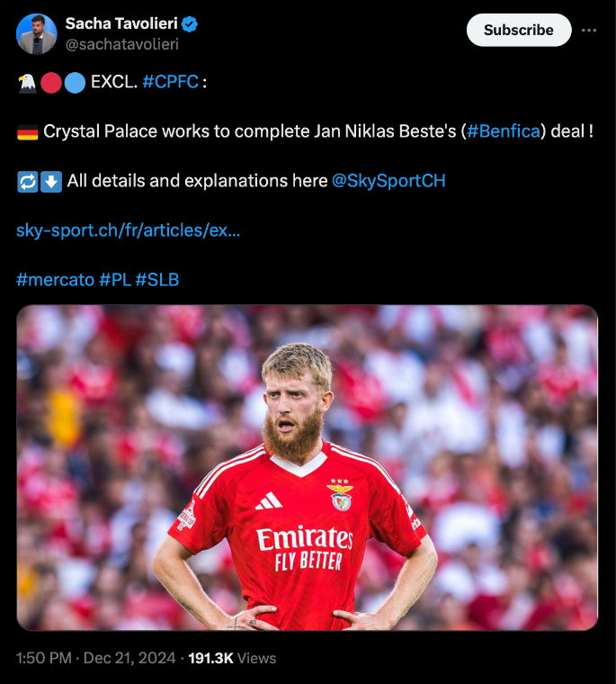The height and width of the screenshot is (684, 616).
Task: Click the Sacha Tavolieri display name
Action: pyautogui.click(x=121, y=23)
